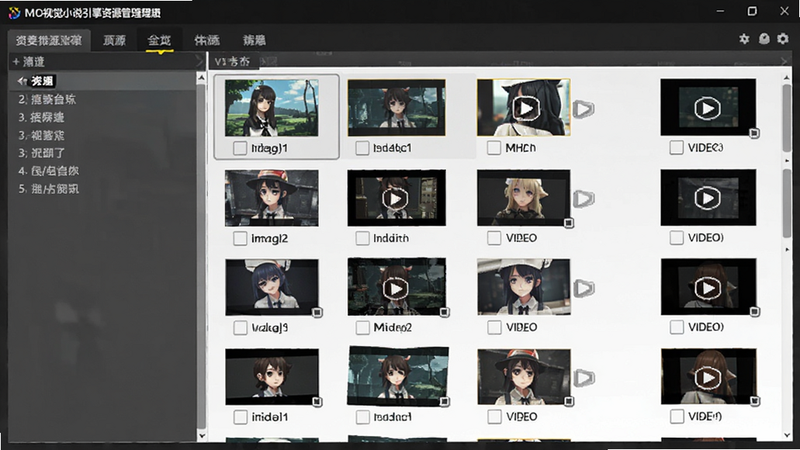
Task: Click the corner badge icon on the Mideo2 thumbnail
Action: click(x=444, y=312)
